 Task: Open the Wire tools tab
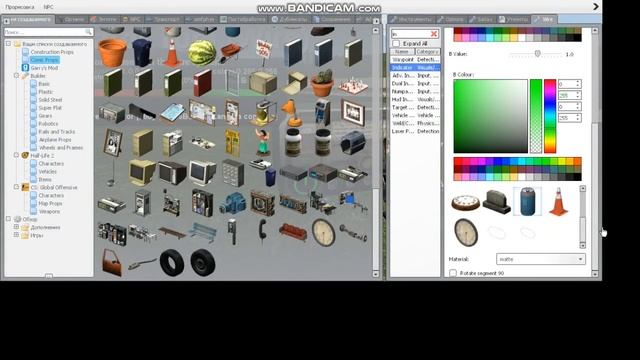coord(544,19)
